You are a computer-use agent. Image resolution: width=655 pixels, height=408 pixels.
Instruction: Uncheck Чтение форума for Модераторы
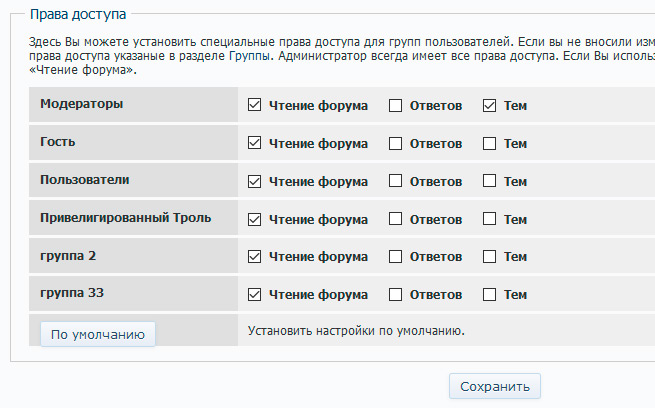(x=254, y=105)
